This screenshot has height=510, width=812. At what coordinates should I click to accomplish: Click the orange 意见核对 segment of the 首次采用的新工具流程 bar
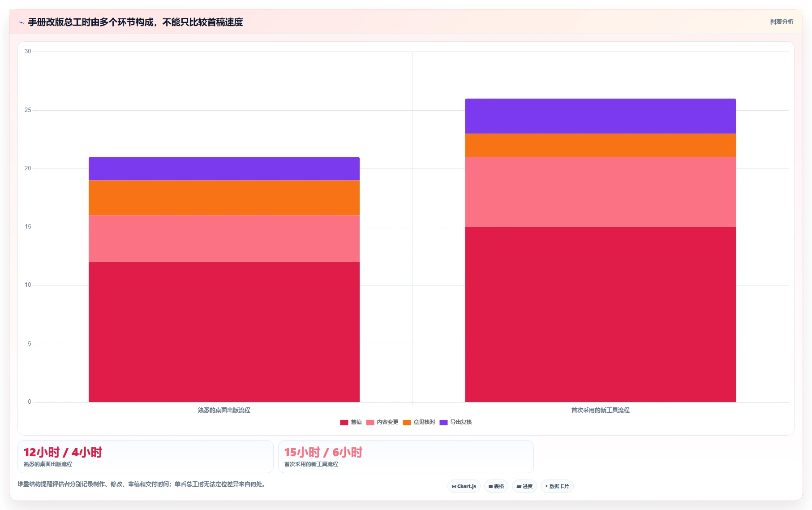click(x=600, y=145)
